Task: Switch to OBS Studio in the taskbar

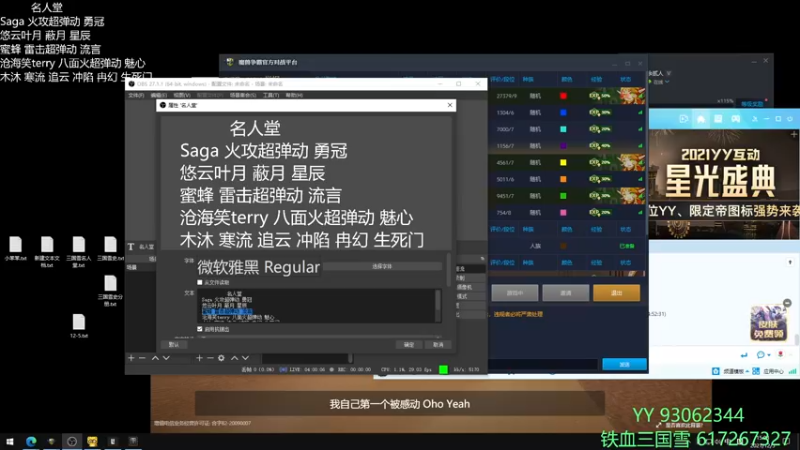Action: point(72,441)
